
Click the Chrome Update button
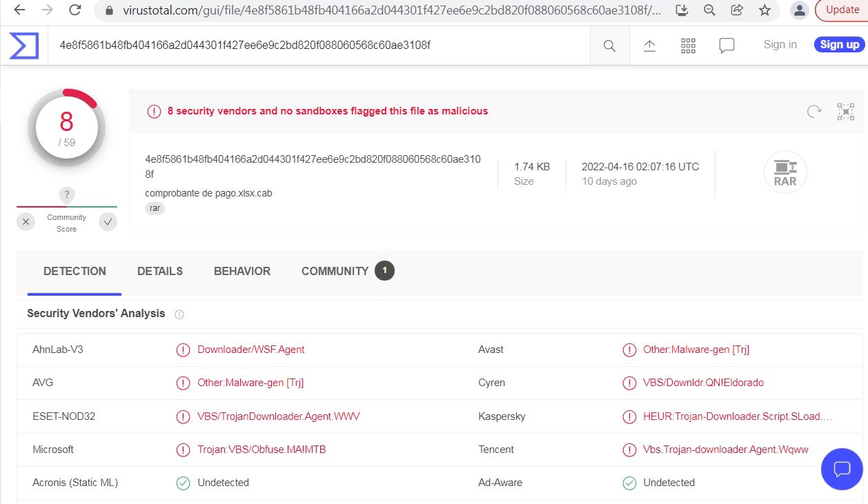[x=842, y=10]
